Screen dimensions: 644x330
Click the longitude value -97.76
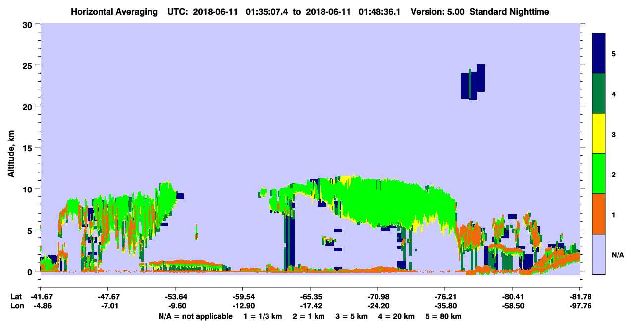(580, 306)
